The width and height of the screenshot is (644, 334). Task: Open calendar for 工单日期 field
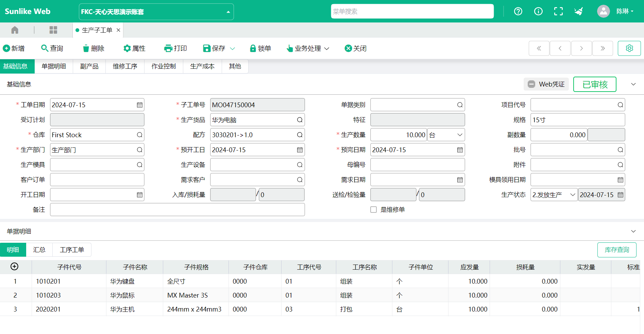point(140,105)
